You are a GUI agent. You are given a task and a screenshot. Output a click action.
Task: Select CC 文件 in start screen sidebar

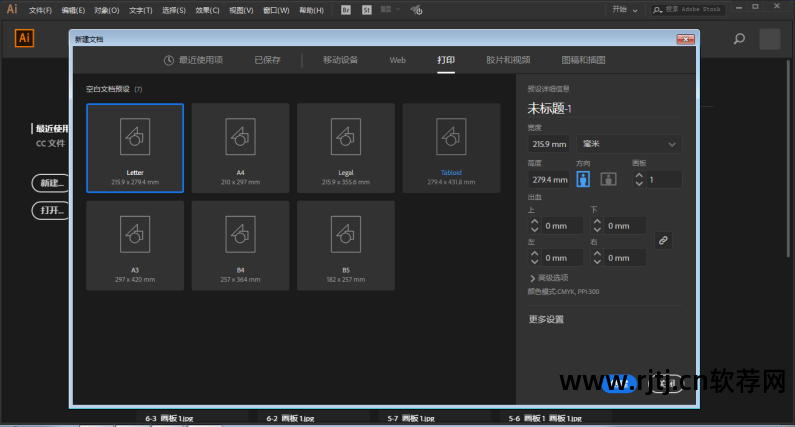point(50,144)
